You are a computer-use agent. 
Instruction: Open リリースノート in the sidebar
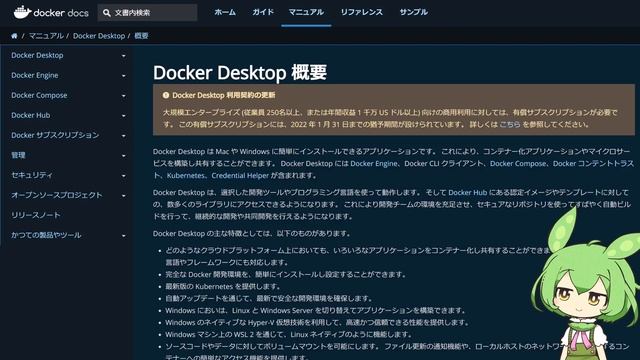click(x=36, y=215)
